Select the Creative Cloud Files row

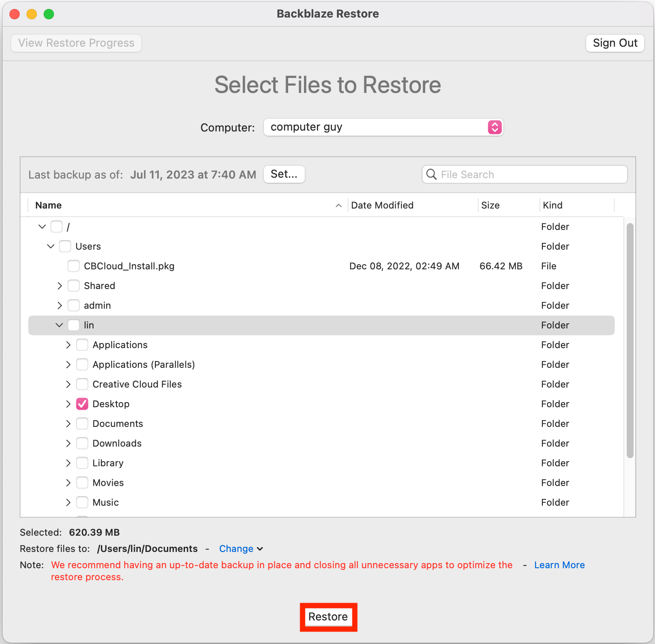coord(322,384)
